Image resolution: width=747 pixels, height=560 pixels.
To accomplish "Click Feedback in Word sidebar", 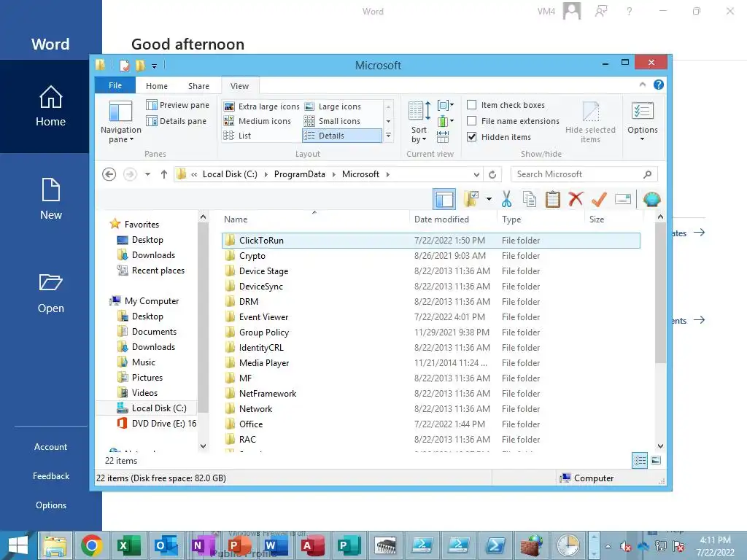I will pos(50,476).
